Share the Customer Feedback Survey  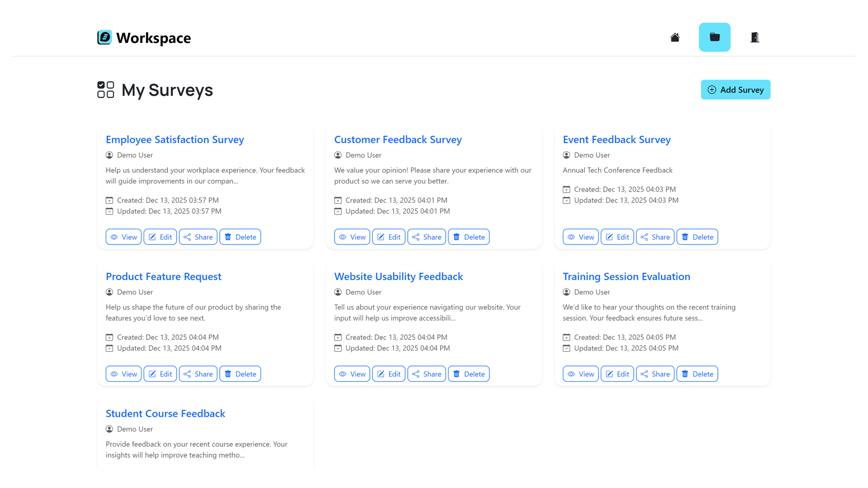426,237
